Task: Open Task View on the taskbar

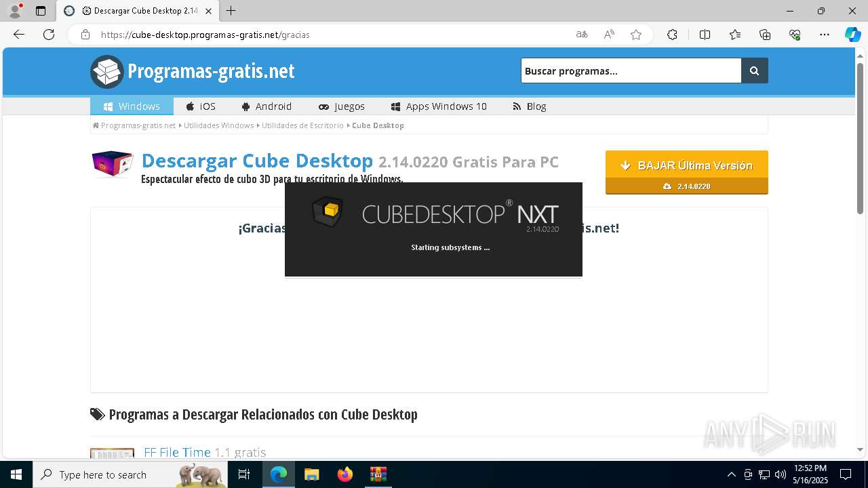Action: click(244, 474)
